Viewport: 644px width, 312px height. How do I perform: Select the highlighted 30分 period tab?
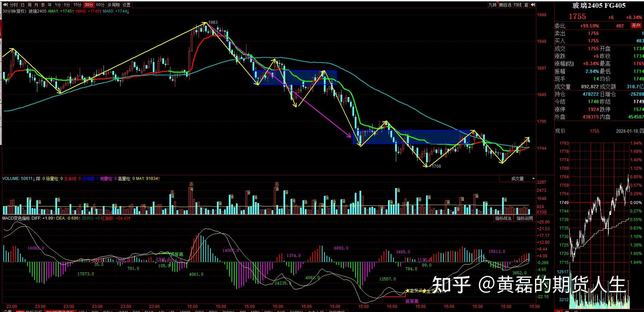click(x=89, y=5)
